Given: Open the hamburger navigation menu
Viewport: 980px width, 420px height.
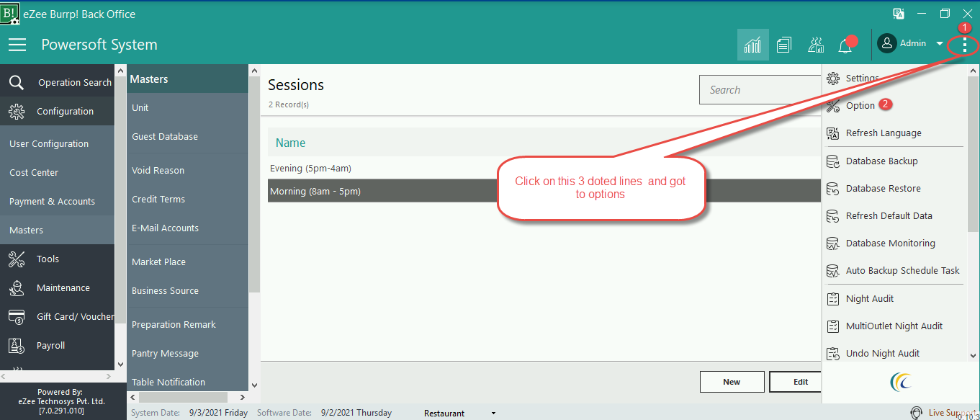Looking at the screenshot, I should pyautogui.click(x=17, y=45).
